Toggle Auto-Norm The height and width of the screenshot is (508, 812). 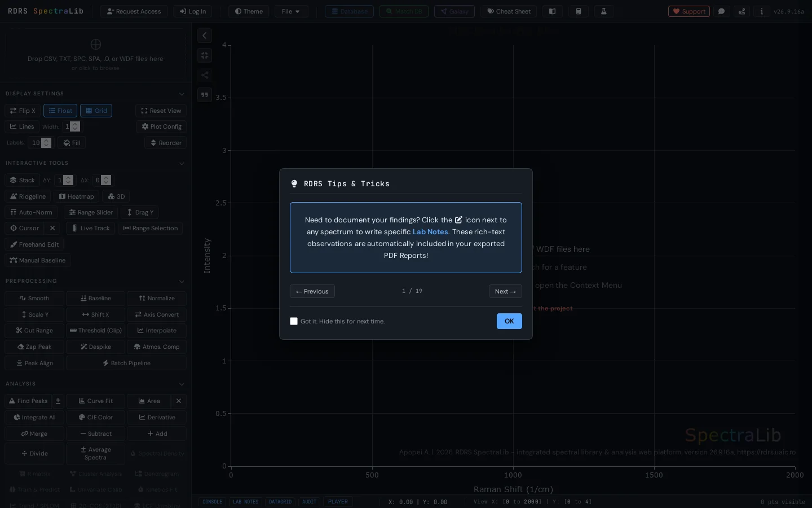click(31, 212)
